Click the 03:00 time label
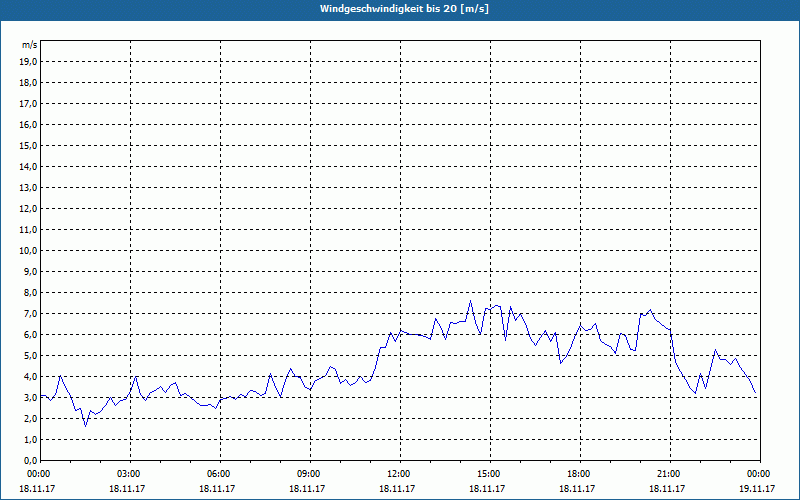 (x=131, y=474)
